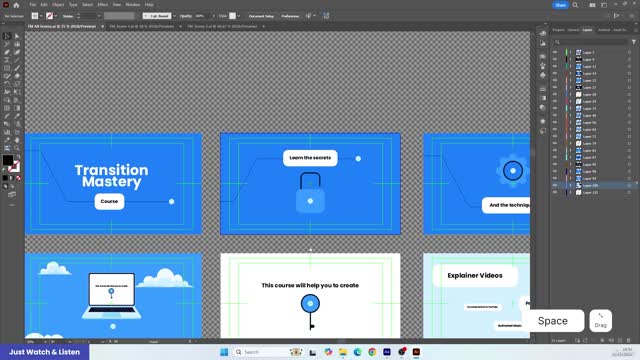
Task: Open the File menu
Action: click(32, 5)
